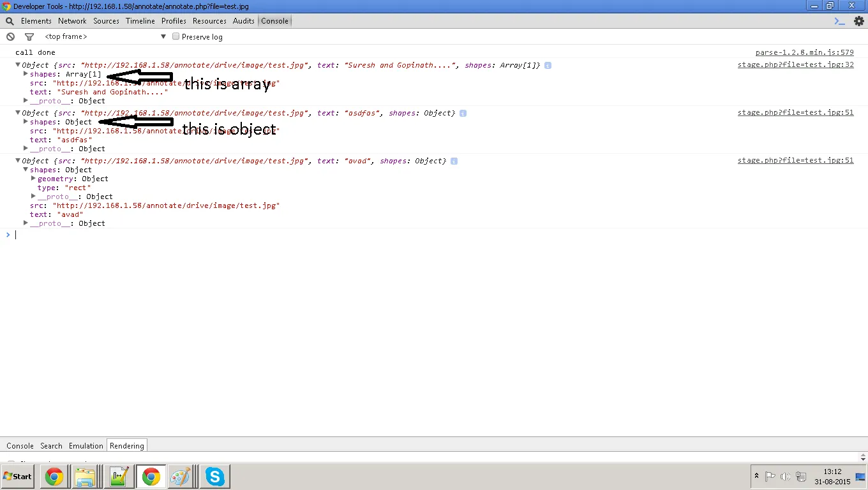Click the info badge on the "avad" object line

(454, 161)
